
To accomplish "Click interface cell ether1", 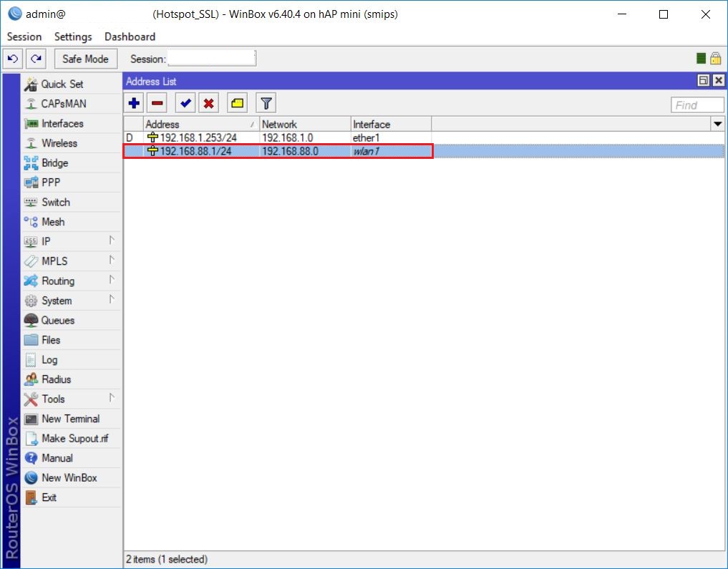I will pos(367,138).
